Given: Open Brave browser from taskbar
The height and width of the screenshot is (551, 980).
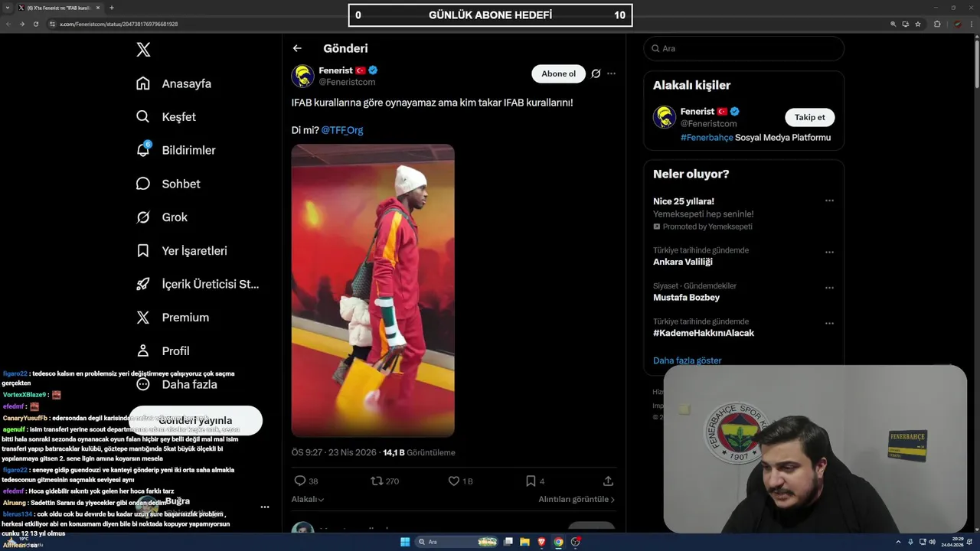Looking at the screenshot, I should tap(541, 542).
